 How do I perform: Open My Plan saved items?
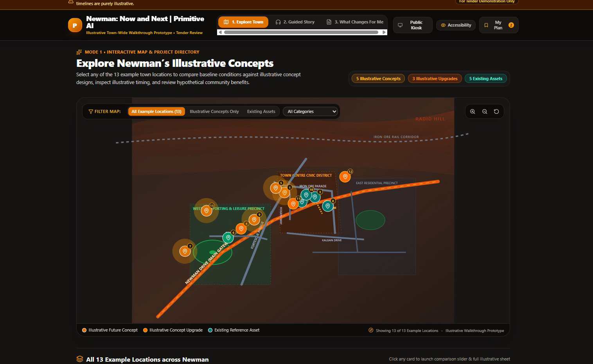499,25
